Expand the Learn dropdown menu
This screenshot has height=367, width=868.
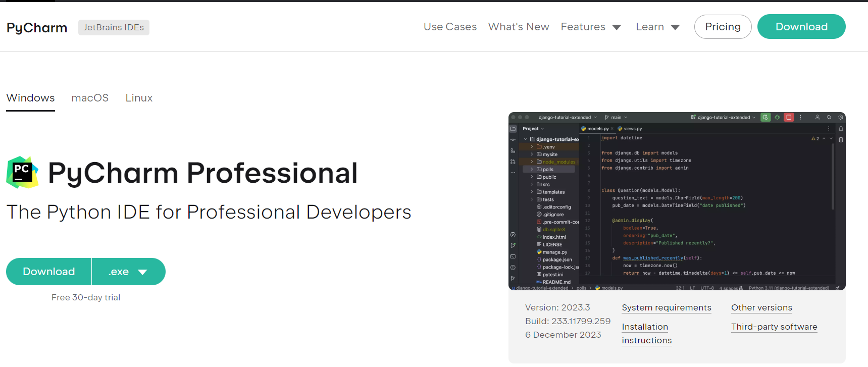pyautogui.click(x=658, y=27)
